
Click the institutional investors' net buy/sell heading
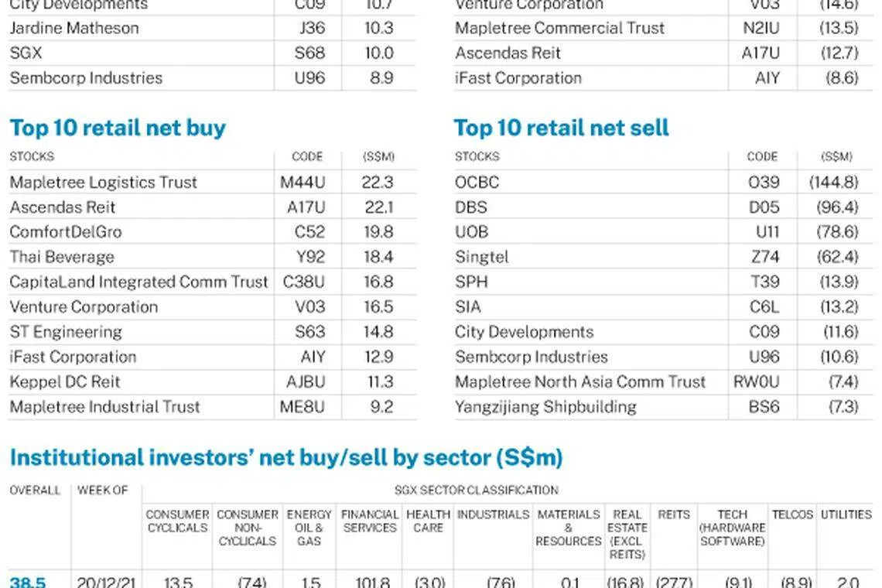286,458
